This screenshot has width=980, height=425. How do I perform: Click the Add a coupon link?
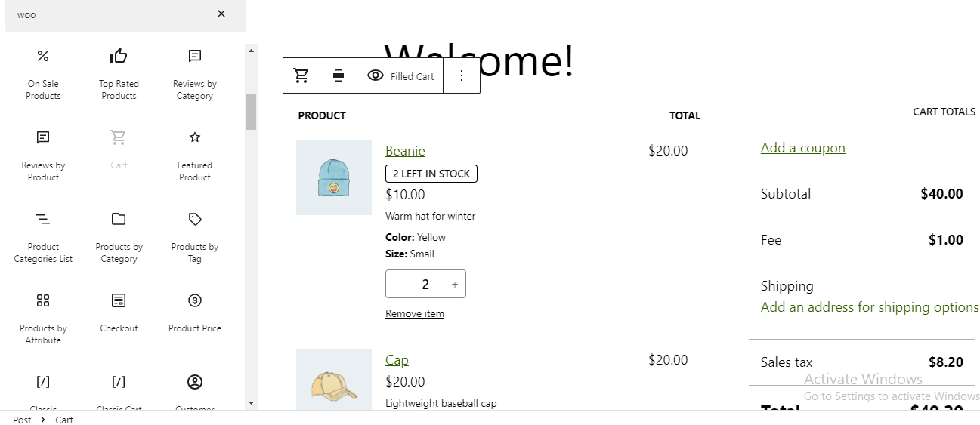[x=803, y=148]
